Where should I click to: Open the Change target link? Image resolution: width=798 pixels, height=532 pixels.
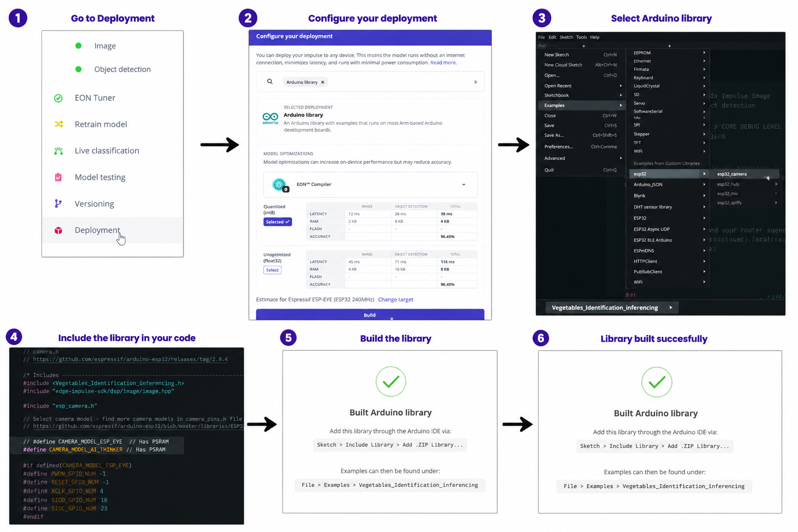click(396, 300)
